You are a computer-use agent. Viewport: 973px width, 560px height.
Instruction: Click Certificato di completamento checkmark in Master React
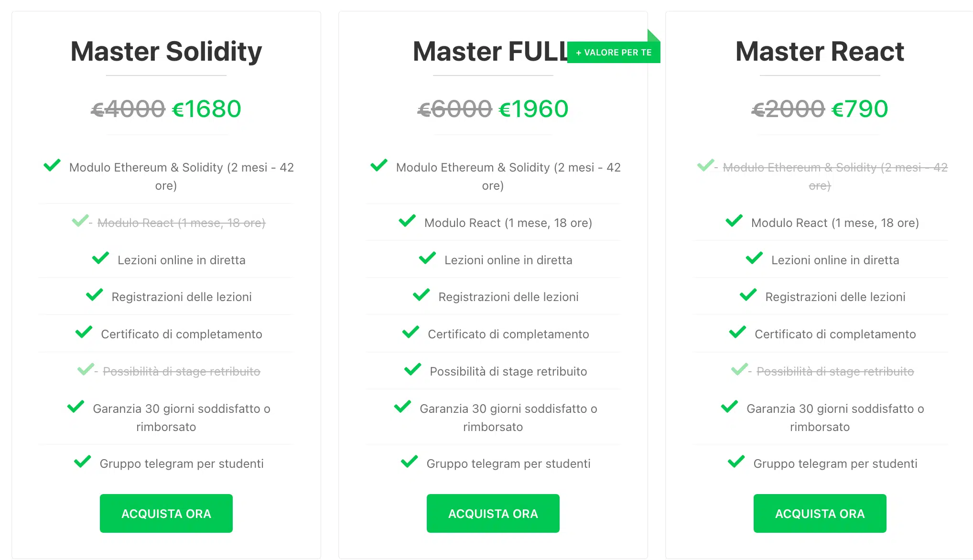click(737, 332)
